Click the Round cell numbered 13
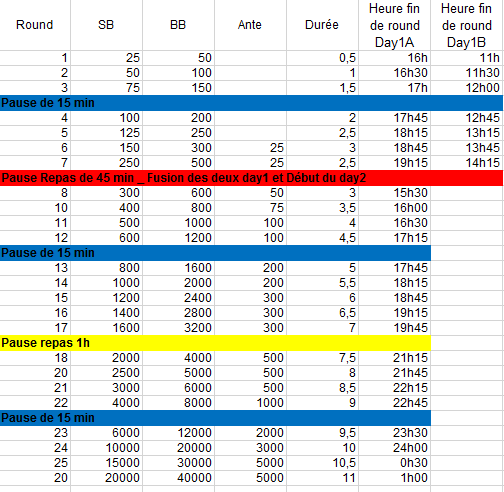The height and width of the screenshot is (492, 504). (35, 268)
